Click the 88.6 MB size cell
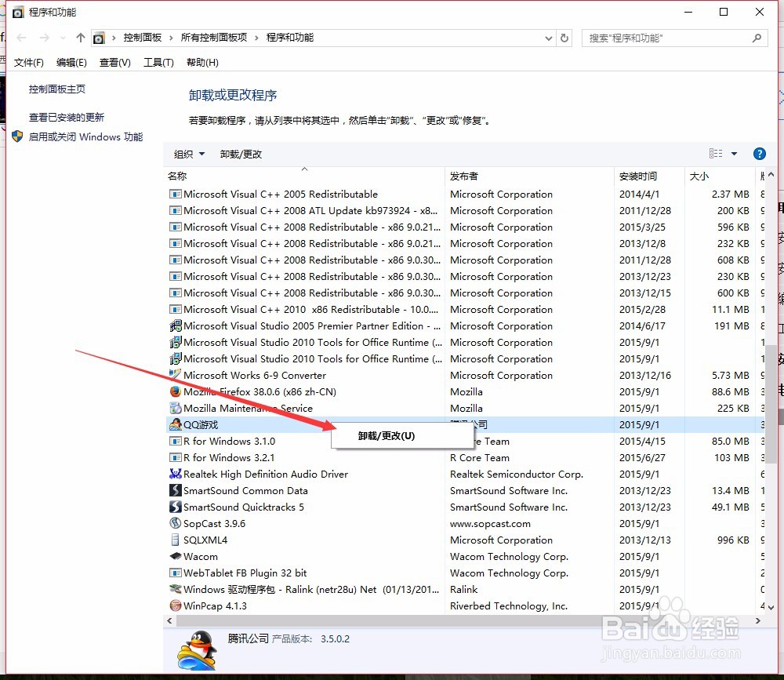Image resolution: width=784 pixels, height=680 pixels. [731, 392]
